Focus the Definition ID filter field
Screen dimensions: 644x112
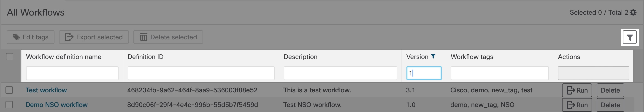pos(201,73)
